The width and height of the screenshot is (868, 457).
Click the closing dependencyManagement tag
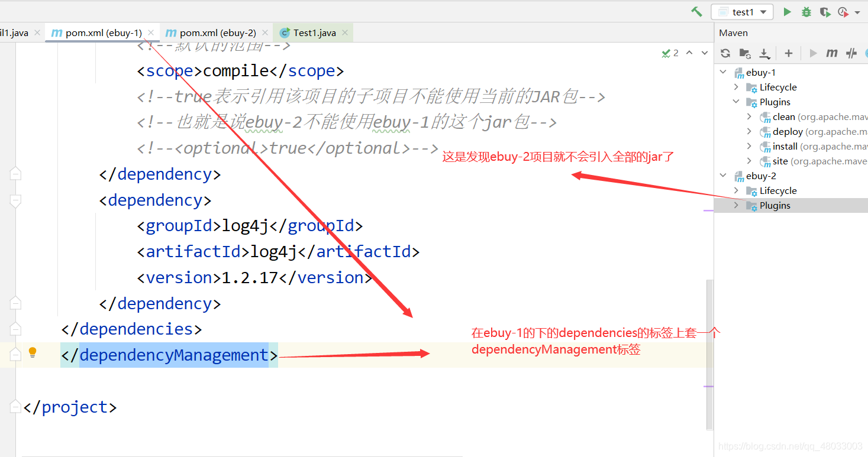pyautogui.click(x=169, y=355)
